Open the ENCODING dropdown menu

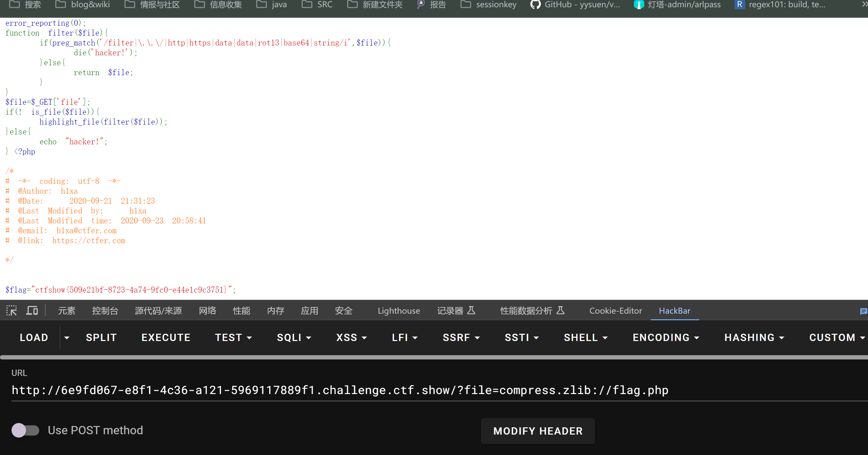(x=666, y=337)
